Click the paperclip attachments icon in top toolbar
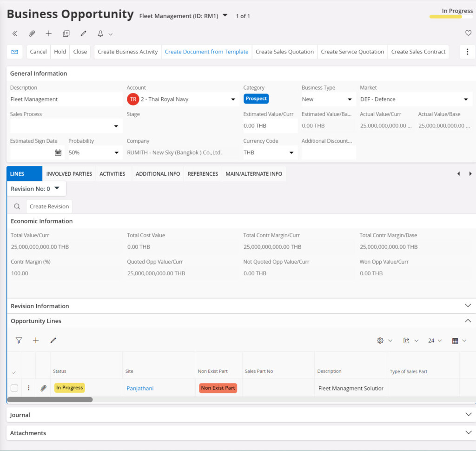This screenshot has height=451, width=476. coord(32,33)
